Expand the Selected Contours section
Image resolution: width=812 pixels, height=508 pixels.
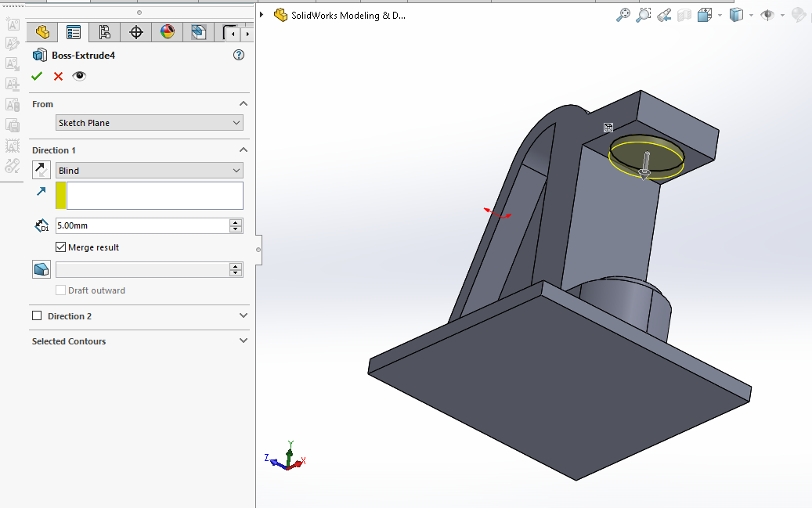243,341
